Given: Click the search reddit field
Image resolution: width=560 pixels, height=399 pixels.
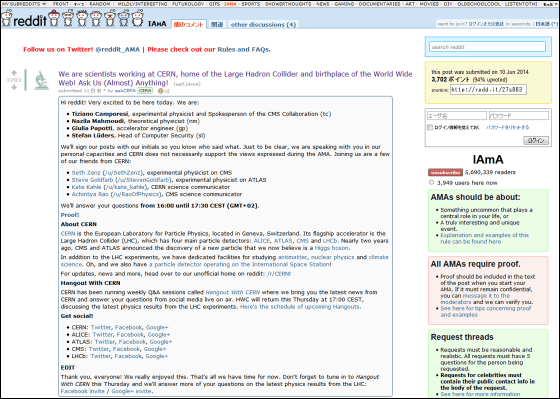Looking at the screenshot, I should [x=488, y=47].
